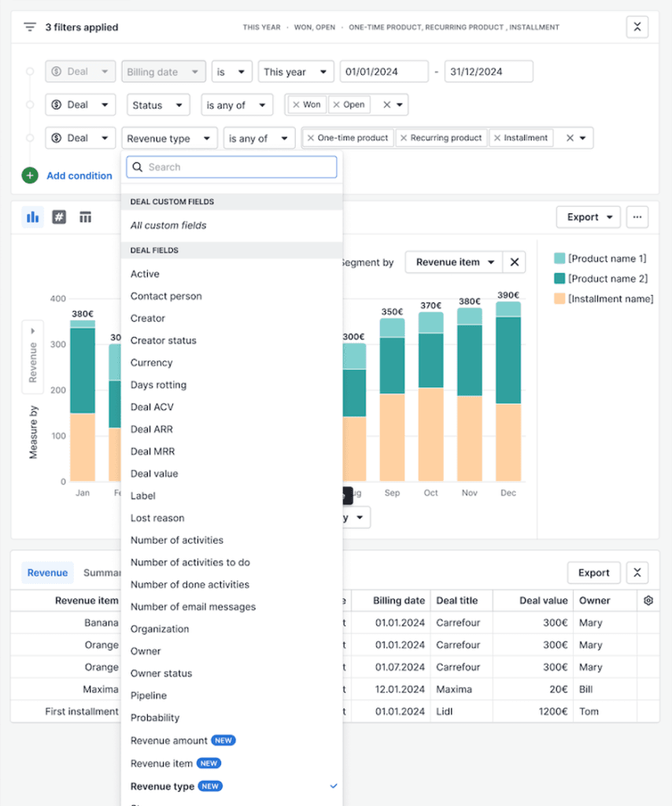Click the Export button above the table
Screen dimensions: 672x806
pyautogui.click(x=594, y=572)
